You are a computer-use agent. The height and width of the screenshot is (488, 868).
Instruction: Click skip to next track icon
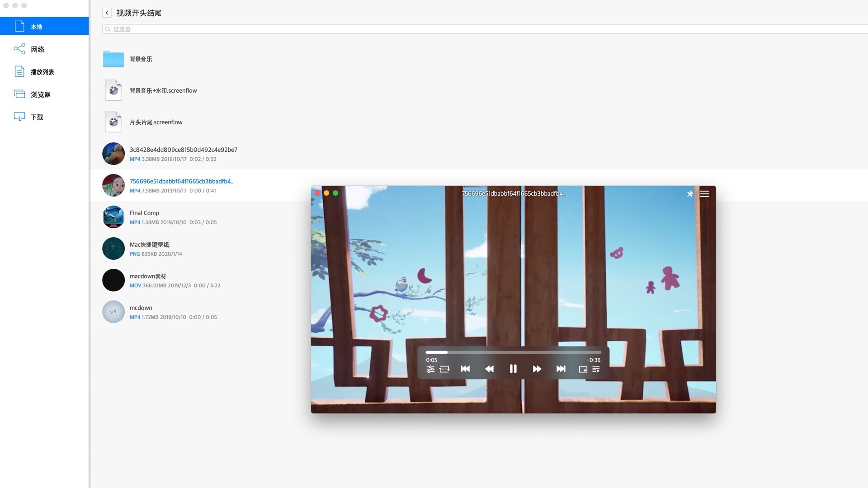[x=561, y=369]
